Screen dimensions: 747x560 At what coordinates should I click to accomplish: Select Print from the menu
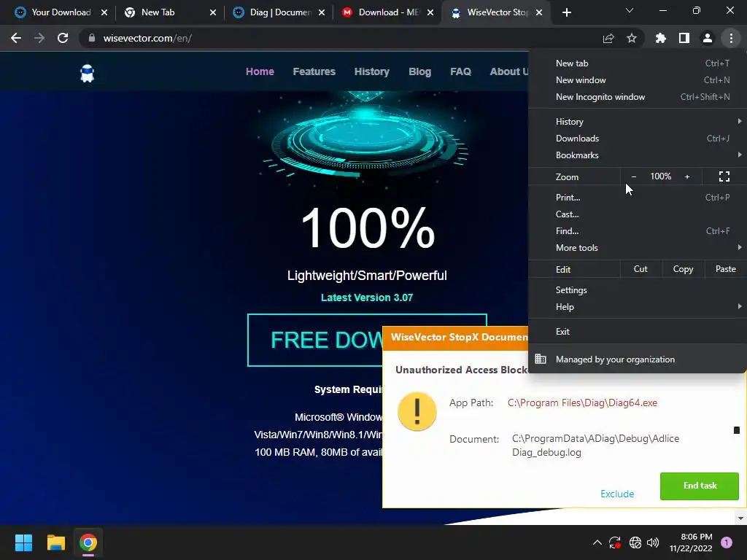(638, 197)
